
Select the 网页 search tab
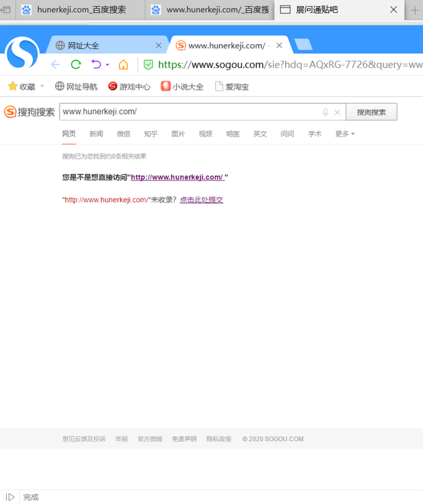69,134
